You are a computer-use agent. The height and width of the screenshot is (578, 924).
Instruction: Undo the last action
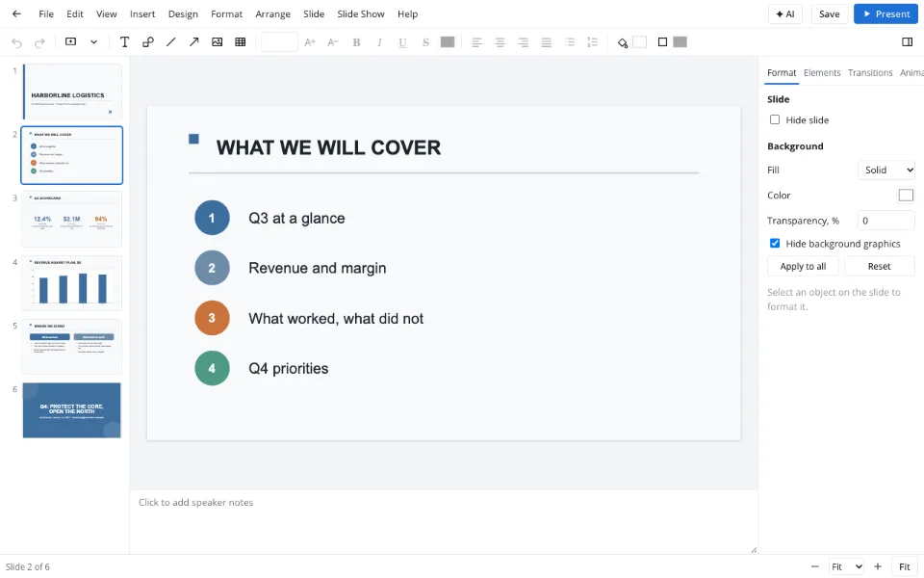(16, 42)
